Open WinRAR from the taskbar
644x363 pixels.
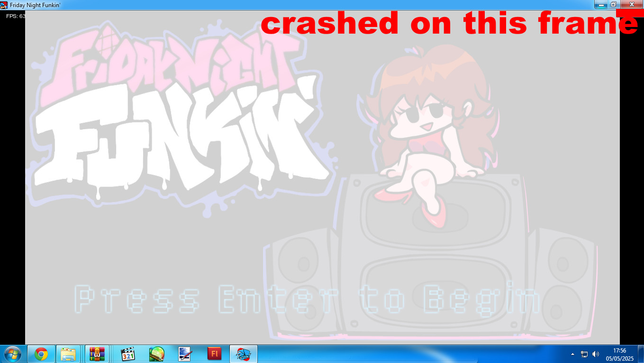click(97, 354)
